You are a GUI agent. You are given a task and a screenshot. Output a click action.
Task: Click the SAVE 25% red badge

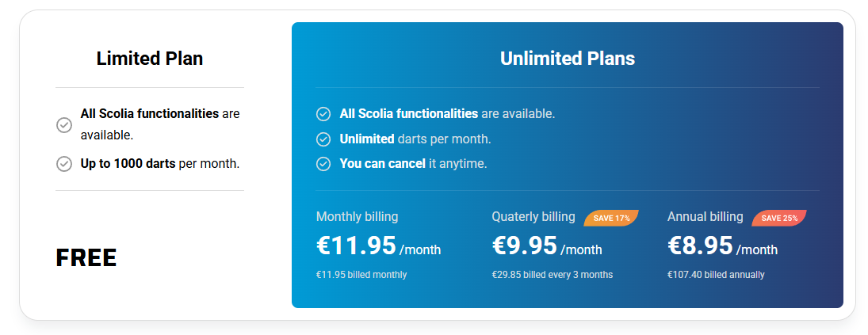pyautogui.click(x=779, y=218)
